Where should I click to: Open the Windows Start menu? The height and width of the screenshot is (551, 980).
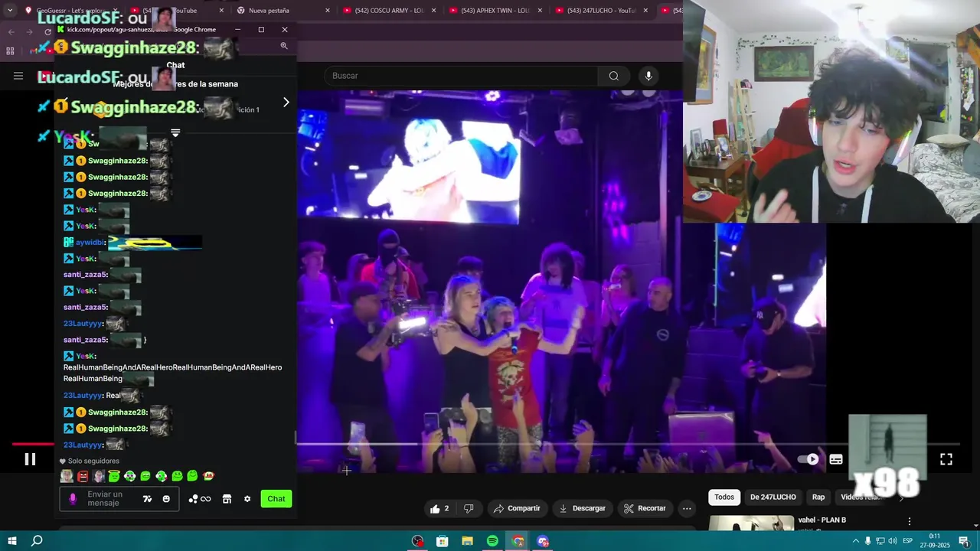point(11,541)
